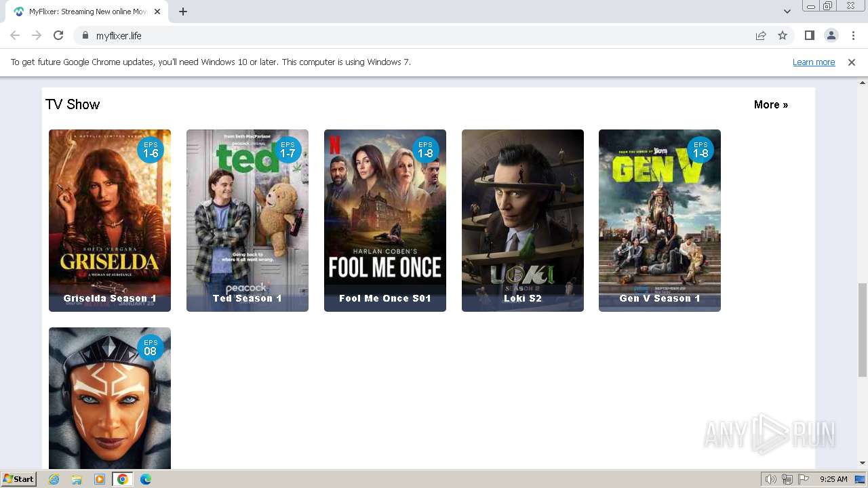Expand the tab search dropdown

(x=787, y=12)
